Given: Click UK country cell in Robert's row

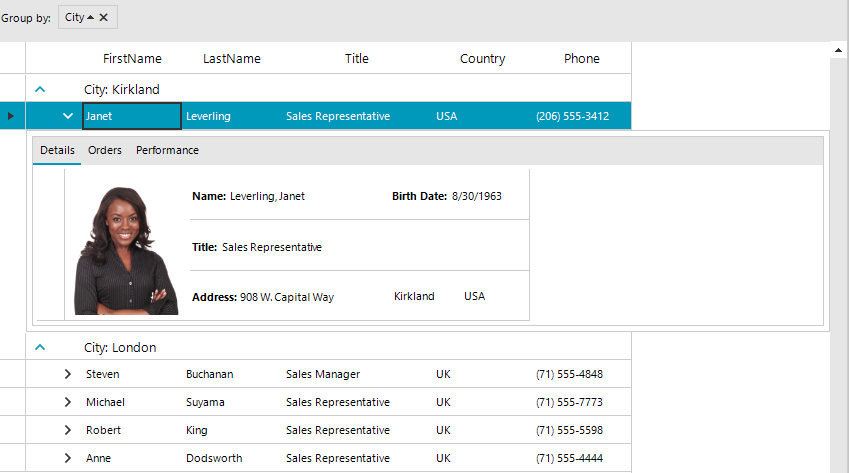Looking at the screenshot, I should tap(482, 430).
